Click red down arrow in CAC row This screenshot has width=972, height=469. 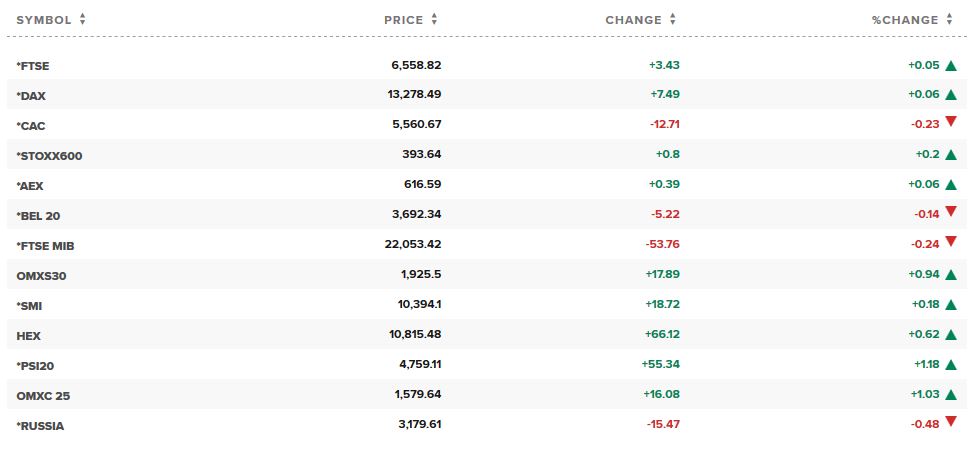click(x=951, y=122)
